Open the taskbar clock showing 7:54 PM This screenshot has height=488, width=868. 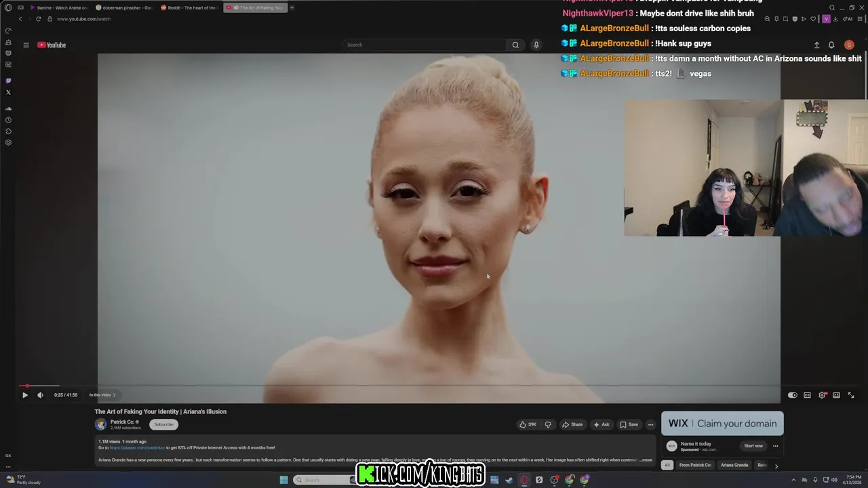click(x=853, y=480)
